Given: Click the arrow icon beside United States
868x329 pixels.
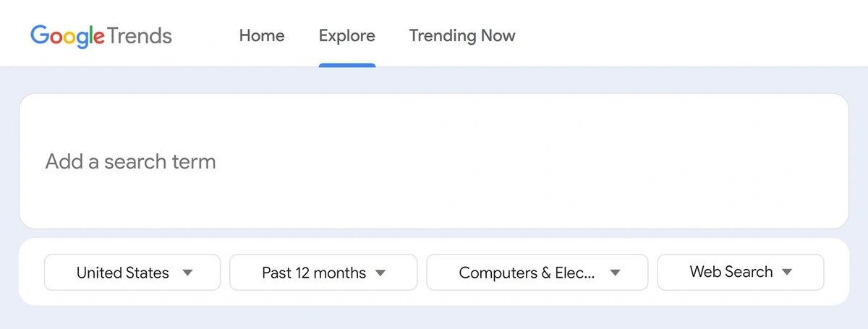Looking at the screenshot, I should tap(187, 273).
